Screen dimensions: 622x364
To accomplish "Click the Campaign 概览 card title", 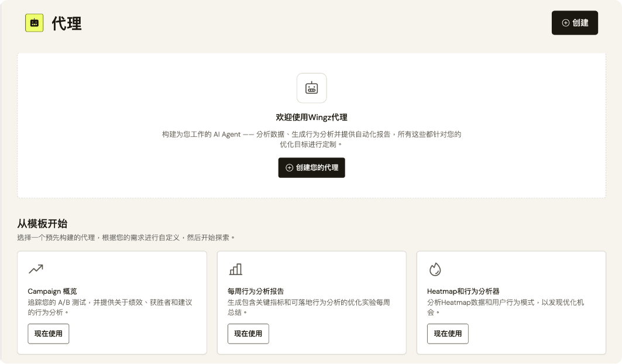I will point(52,291).
